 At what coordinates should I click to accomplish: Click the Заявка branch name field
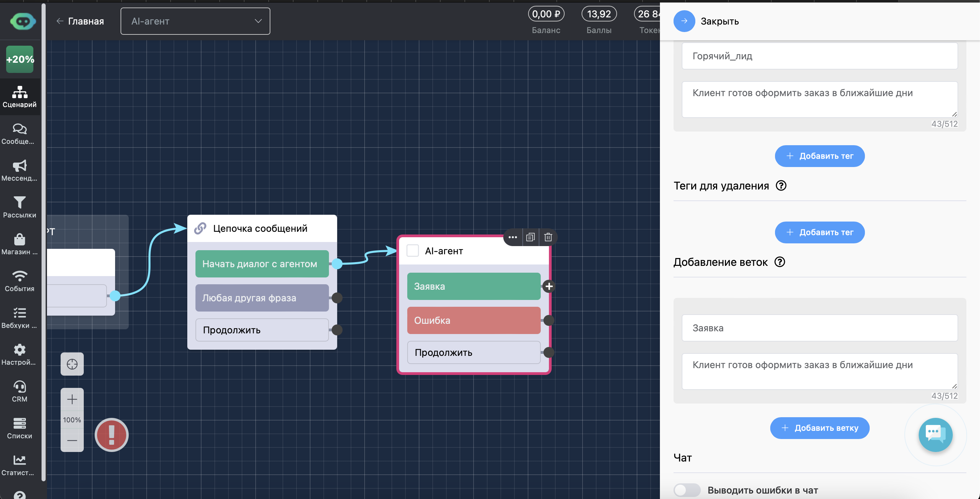click(x=820, y=328)
